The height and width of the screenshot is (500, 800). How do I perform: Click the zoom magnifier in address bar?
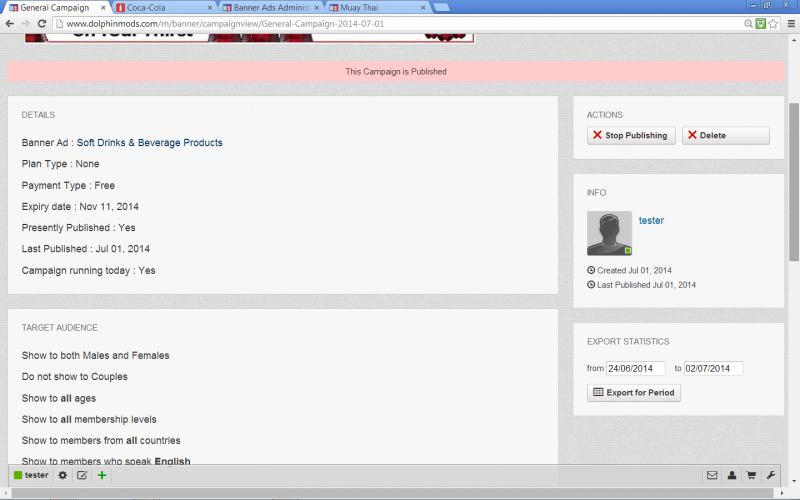[x=748, y=23]
